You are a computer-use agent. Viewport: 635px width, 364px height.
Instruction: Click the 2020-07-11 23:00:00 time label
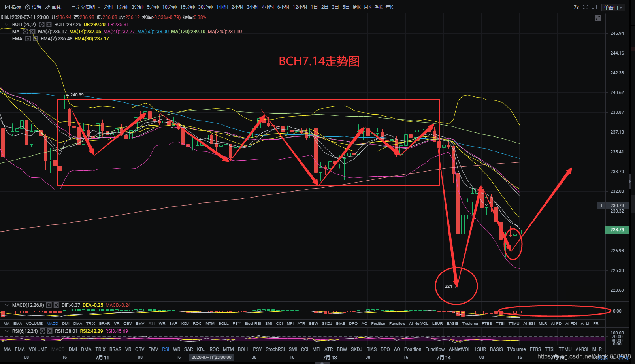point(211,357)
